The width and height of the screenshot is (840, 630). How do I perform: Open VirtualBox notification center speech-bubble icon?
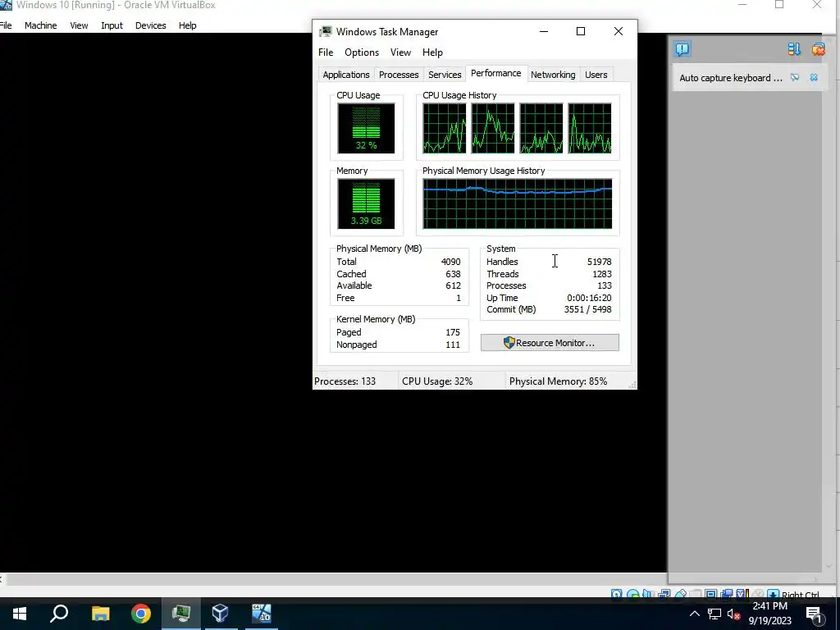[x=682, y=49]
